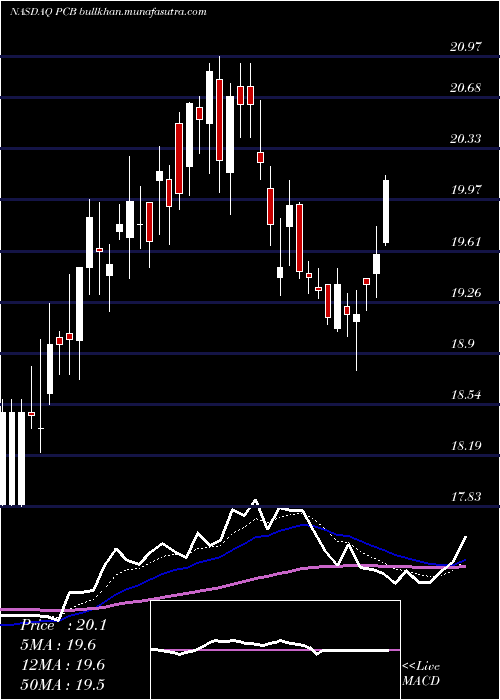
Task: Click the 18.9 price axis label
Action: pos(462,344)
